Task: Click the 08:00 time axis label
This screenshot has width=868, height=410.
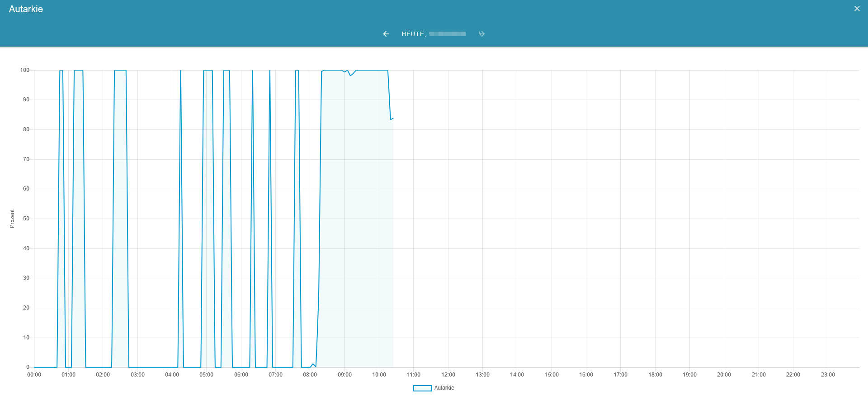Action: pyautogui.click(x=310, y=375)
